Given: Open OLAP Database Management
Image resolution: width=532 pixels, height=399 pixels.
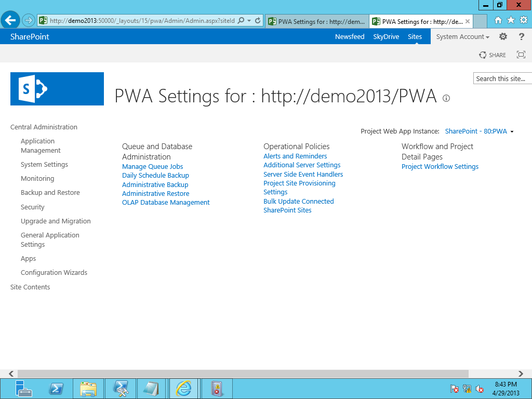Looking at the screenshot, I should coord(166,202).
